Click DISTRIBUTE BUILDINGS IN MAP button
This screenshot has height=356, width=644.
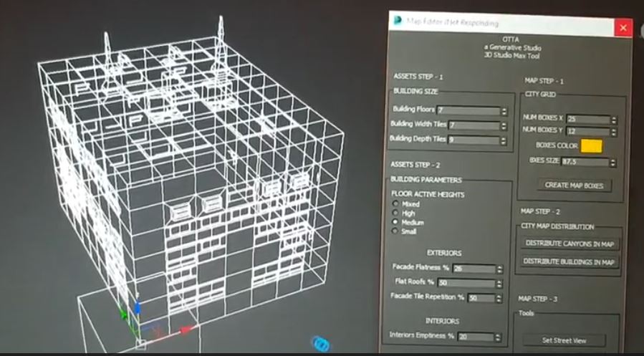(569, 261)
